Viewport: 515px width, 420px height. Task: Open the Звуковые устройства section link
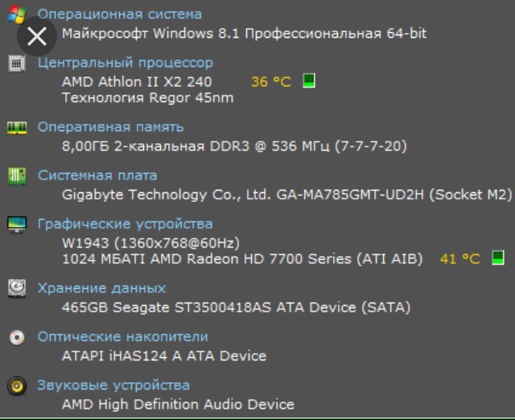point(113,385)
